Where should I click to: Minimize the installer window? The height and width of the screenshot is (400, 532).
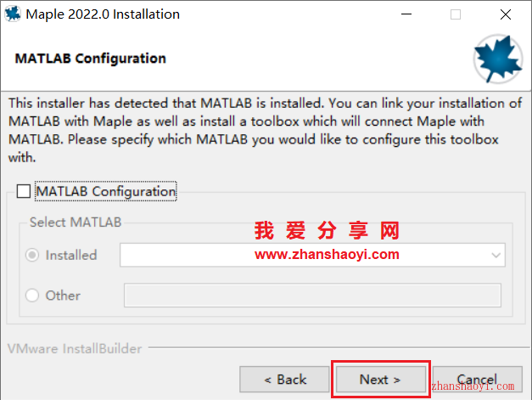point(406,14)
